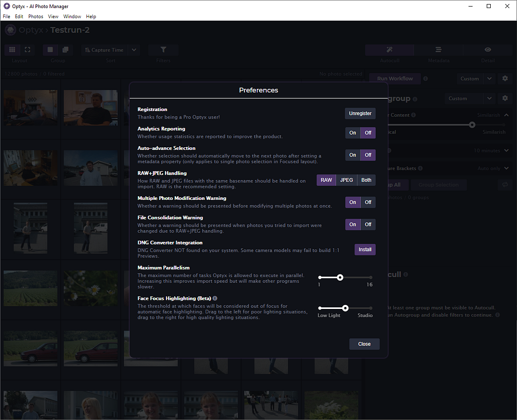
Task: Open the Help menu
Action: (91, 17)
